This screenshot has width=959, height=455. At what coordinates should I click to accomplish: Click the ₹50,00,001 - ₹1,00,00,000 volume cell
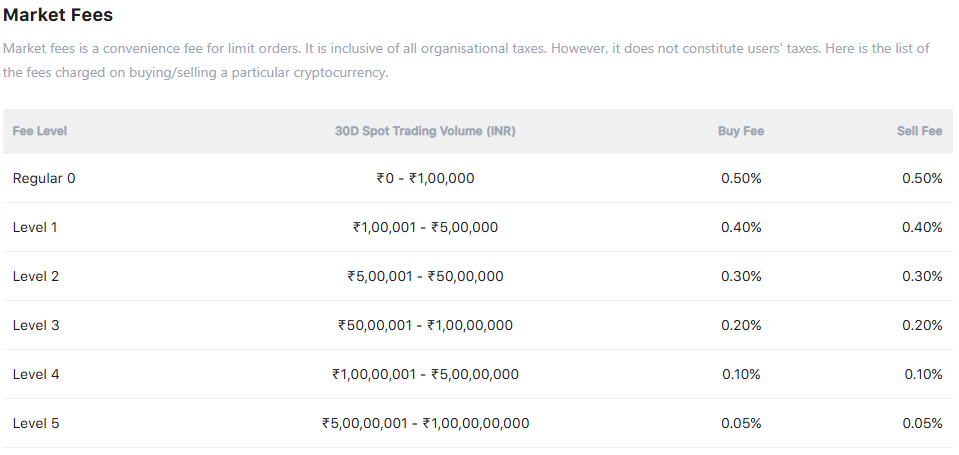425,325
